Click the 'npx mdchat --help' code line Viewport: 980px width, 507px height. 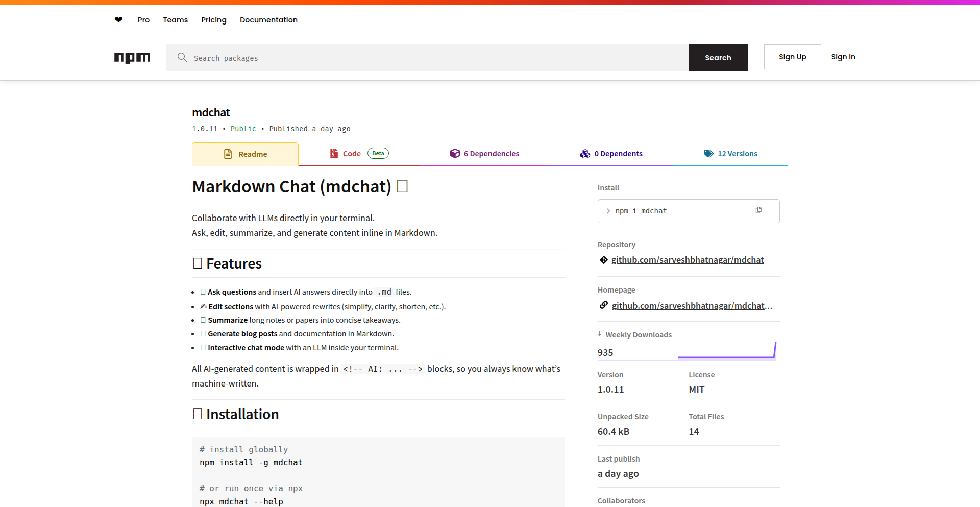point(241,501)
